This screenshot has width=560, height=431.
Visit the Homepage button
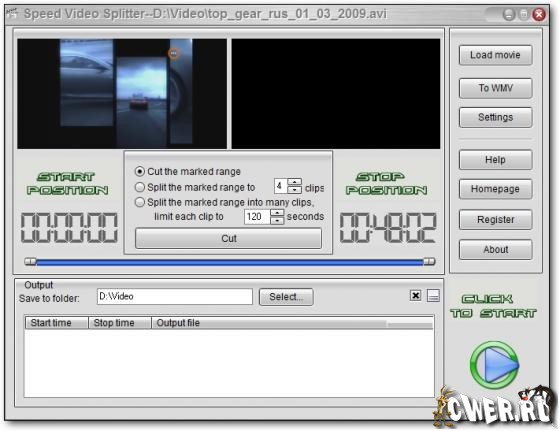(495, 189)
